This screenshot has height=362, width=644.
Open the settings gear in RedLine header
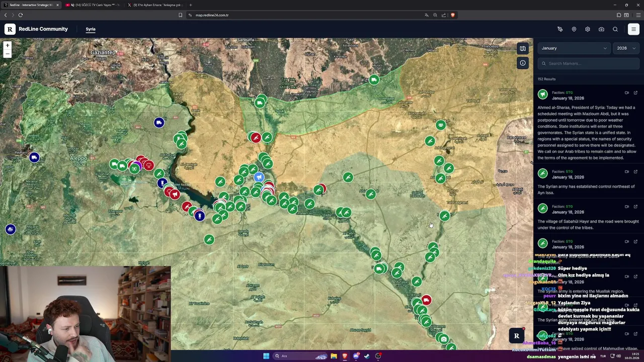point(588,29)
